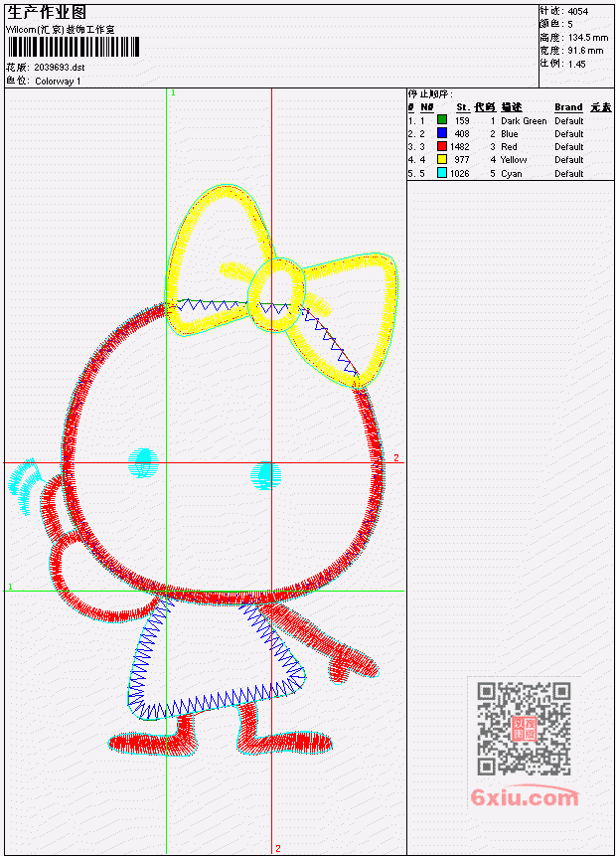The height and width of the screenshot is (856, 616).
Task: Click stitch count 159 in the Dark Green row
Action: click(x=462, y=121)
